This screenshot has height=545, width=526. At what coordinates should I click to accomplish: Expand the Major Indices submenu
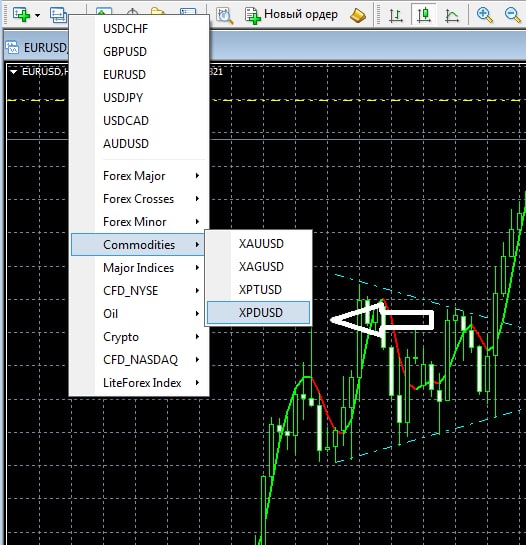(139, 267)
